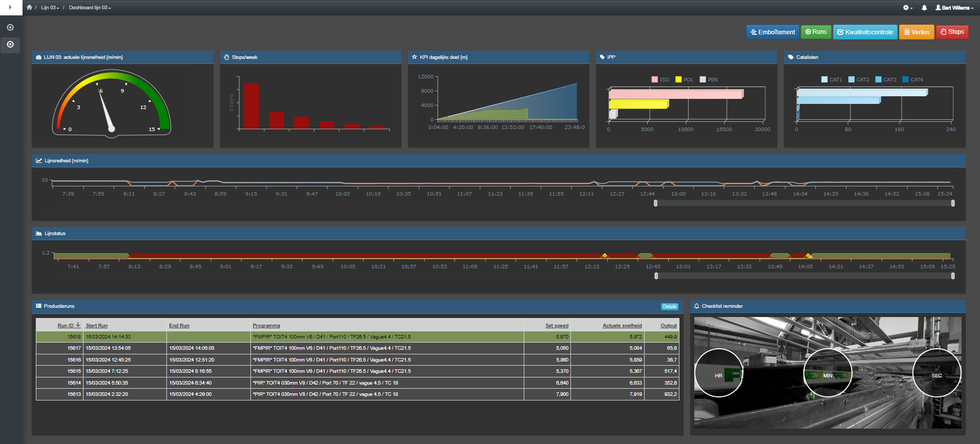
Task: Click the Details button in Productieruns
Action: [670, 307]
